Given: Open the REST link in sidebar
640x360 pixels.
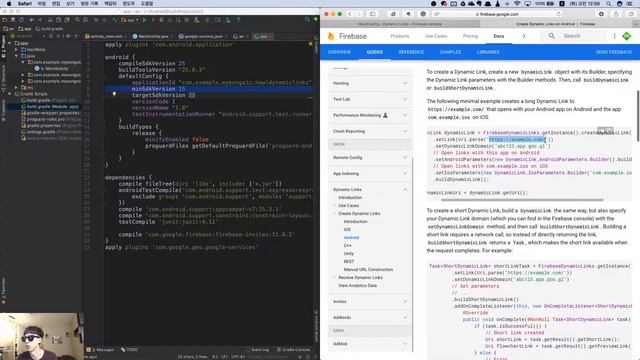Looking at the screenshot, I should pos(349,262).
